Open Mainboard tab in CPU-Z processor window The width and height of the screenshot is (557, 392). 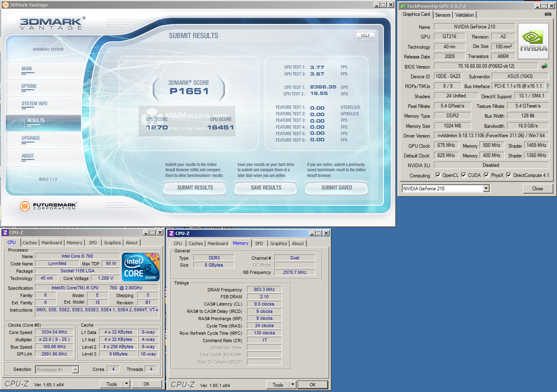52,243
